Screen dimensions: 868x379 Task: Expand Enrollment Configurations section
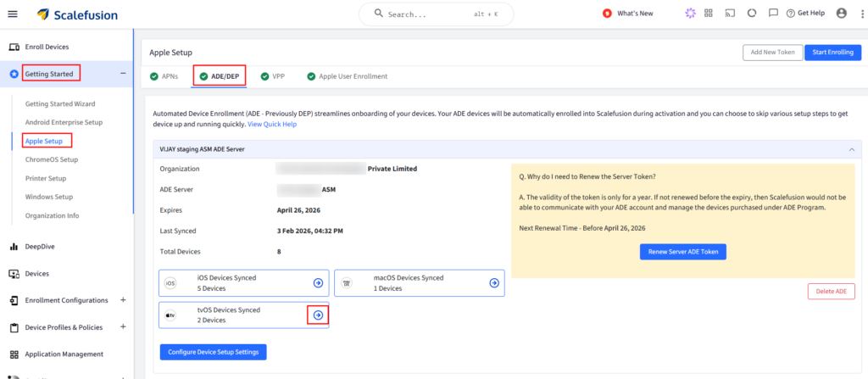pos(123,300)
